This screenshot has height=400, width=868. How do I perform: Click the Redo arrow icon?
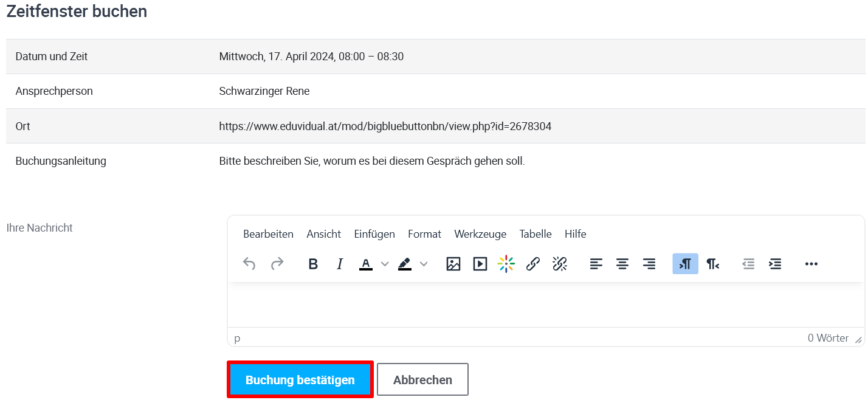click(277, 264)
